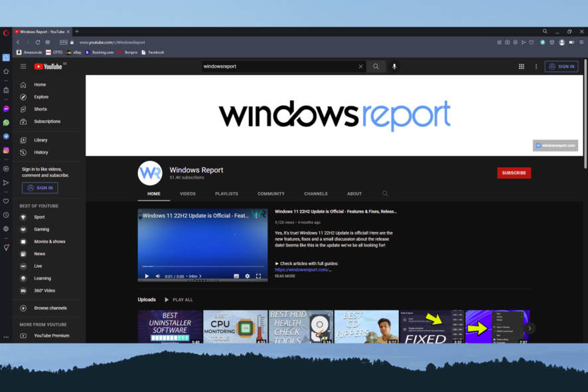Open the COMMUNITY tab
The width and height of the screenshot is (588, 392).
click(271, 194)
